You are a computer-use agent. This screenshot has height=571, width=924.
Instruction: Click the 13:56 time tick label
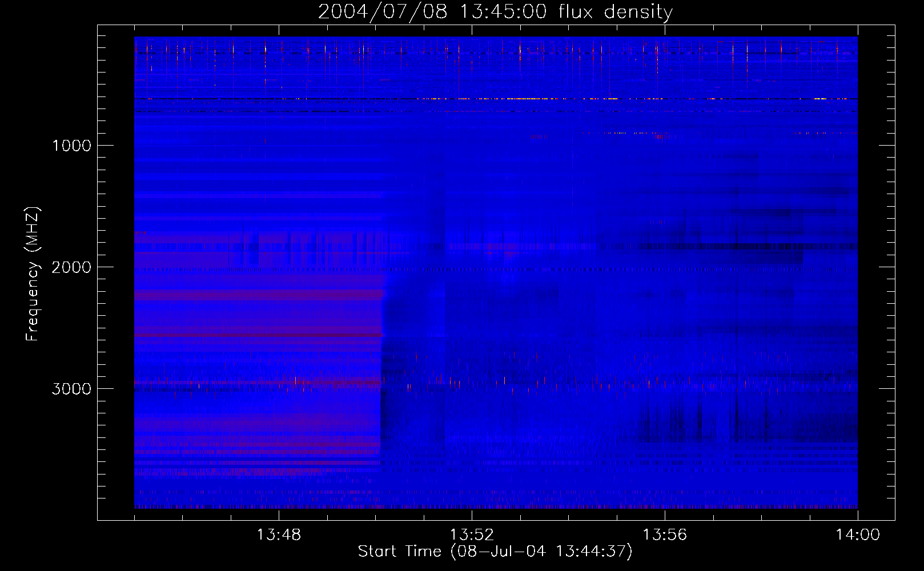tap(665, 535)
